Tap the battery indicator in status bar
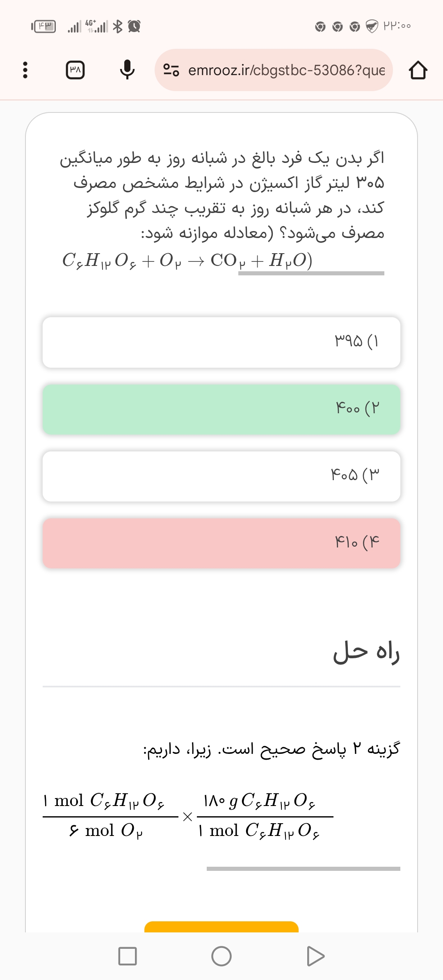 [44, 27]
